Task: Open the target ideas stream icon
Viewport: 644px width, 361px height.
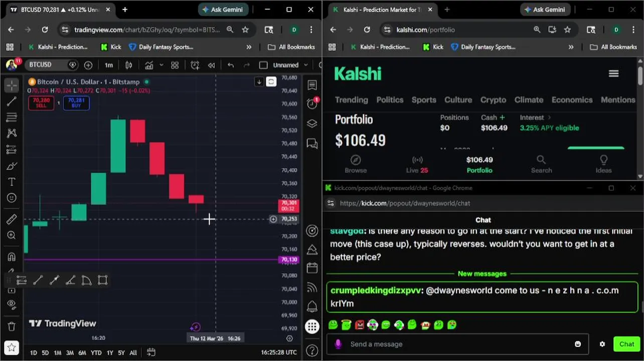Action: pyautogui.click(x=312, y=231)
